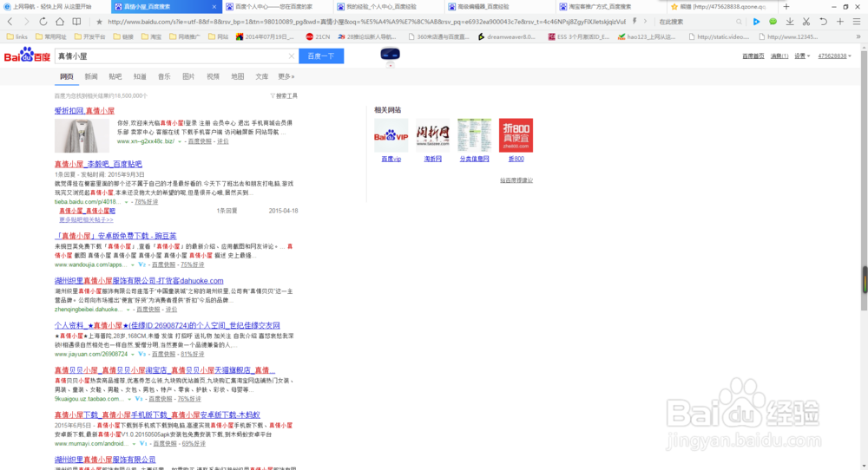The width and height of the screenshot is (868, 470).
Task: Click the robot assistant icon beside the search box
Action: pyautogui.click(x=391, y=54)
